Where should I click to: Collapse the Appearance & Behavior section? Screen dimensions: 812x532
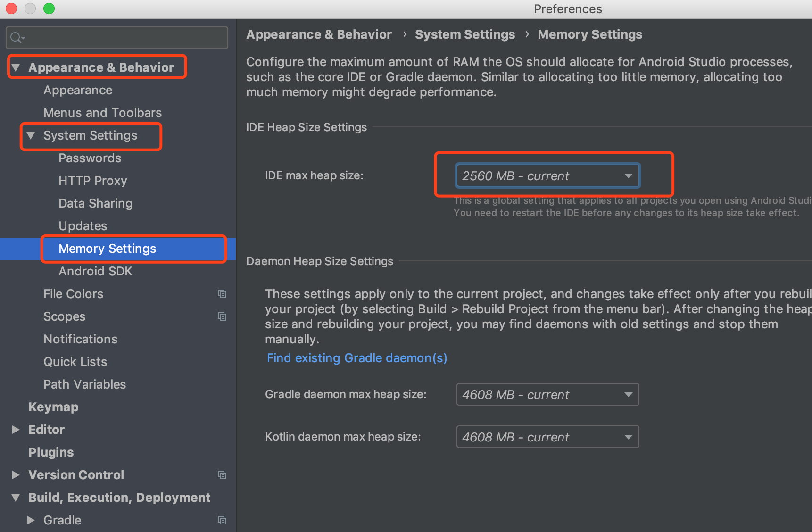click(x=16, y=67)
